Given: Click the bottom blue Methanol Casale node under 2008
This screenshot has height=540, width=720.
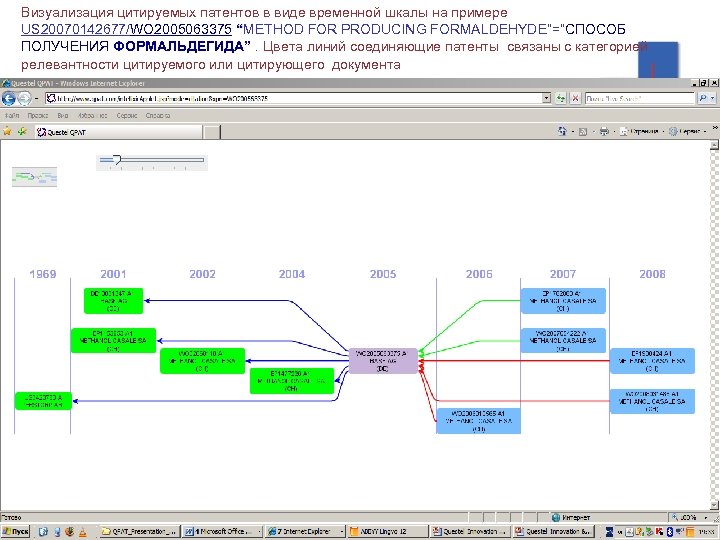Looking at the screenshot, I should tap(652, 401).
